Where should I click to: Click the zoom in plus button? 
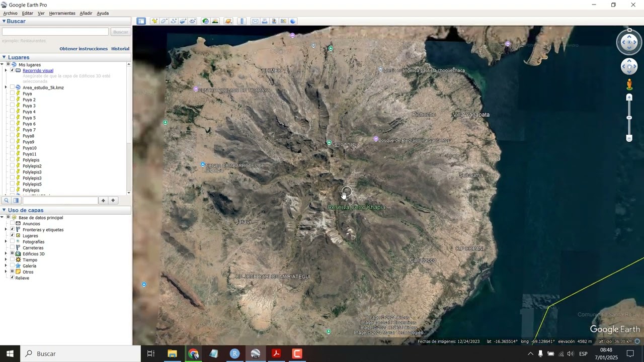click(x=629, y=97)
